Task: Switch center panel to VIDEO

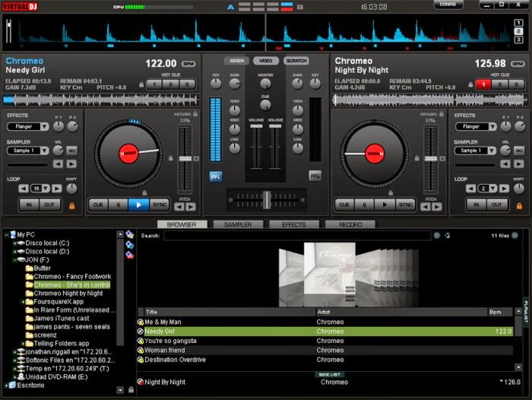Action: pos(266,61)
